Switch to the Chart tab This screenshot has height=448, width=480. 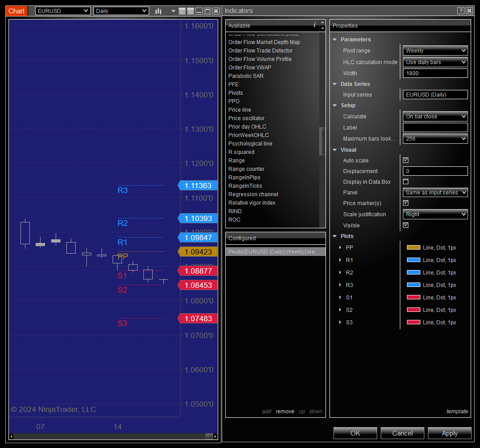pyautogui.click(x=16, y=11)
